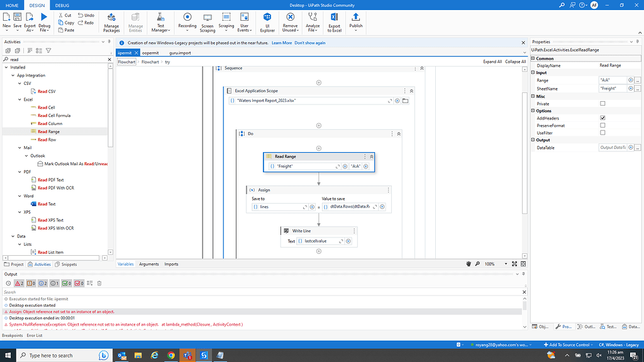Viewport: 644px width, 362px height.
Task: Collapse the Excel node in Activities
Action: [19, 99]
